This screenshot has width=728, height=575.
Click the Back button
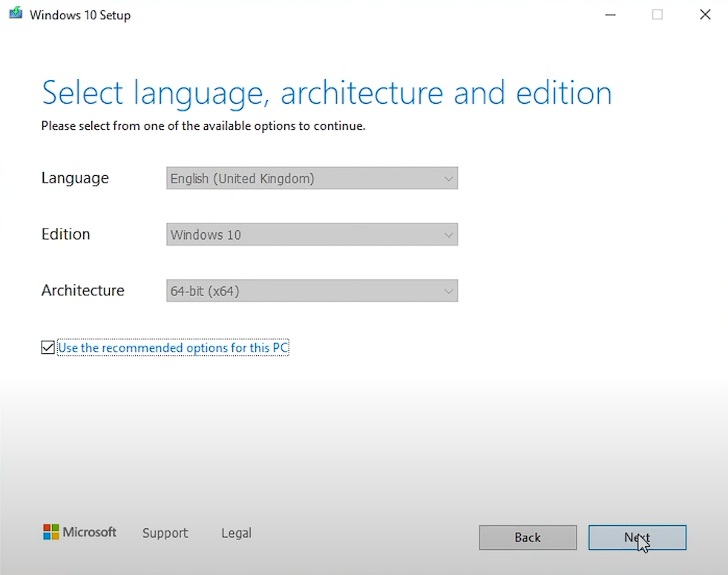(528, 537)
